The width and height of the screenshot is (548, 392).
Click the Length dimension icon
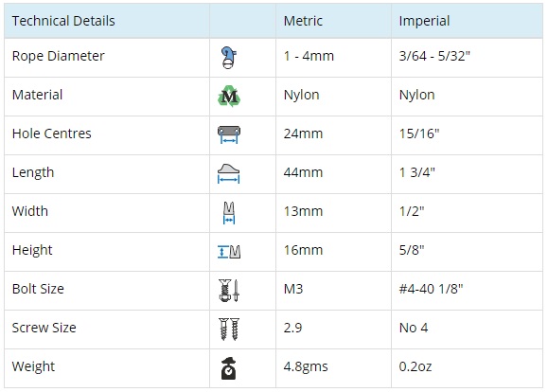(228, 173)
